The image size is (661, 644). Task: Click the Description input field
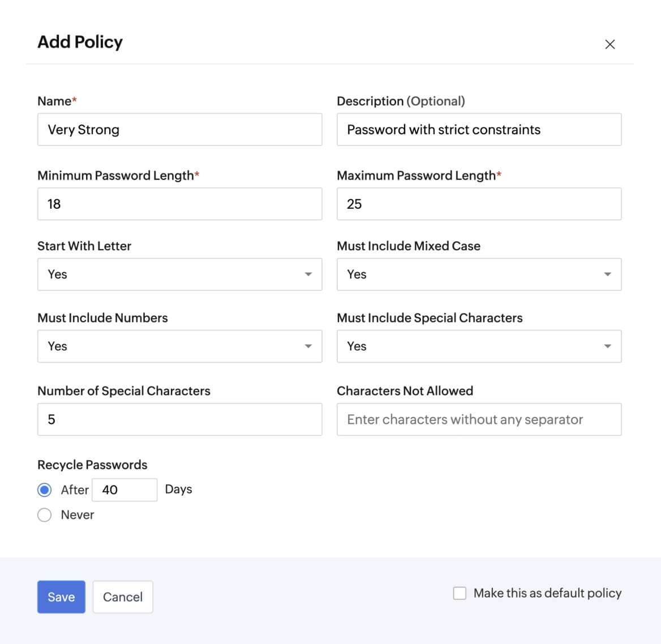[x=479, y=130]
